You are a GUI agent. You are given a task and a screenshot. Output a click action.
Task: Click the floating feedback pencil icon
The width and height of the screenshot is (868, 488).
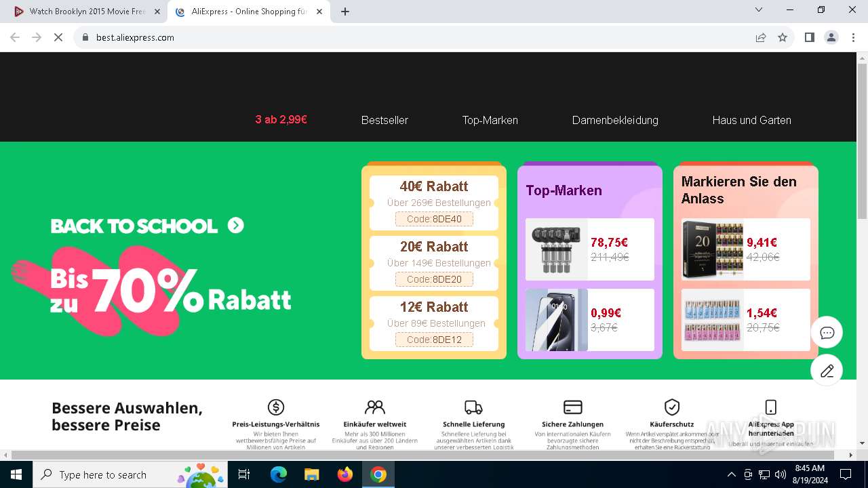[827, 371]
